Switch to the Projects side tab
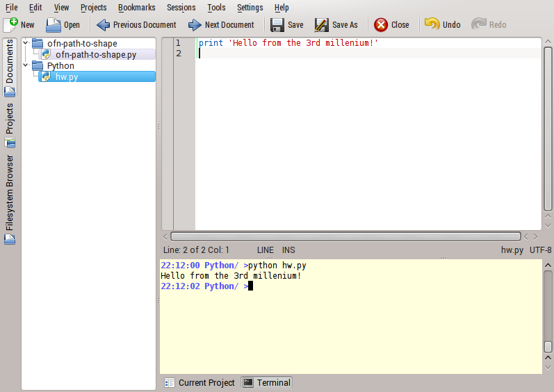Viewport: 554px width, 392px height. click(x=10, y=125)
